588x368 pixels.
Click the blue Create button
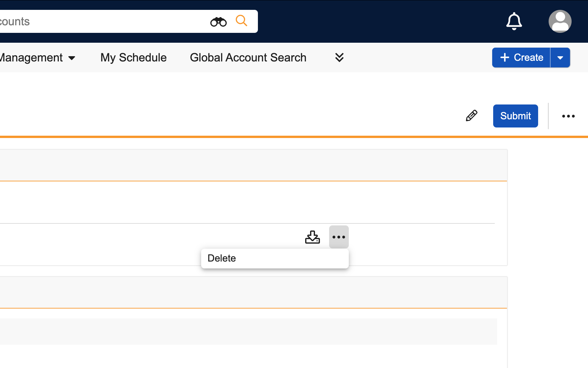point(521,57)
